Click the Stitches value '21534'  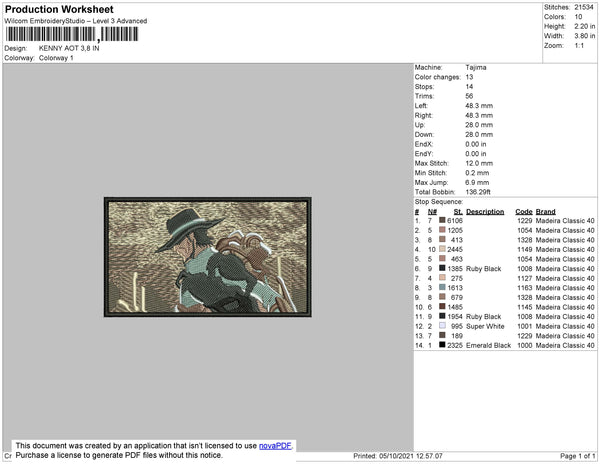coord(584,7)
